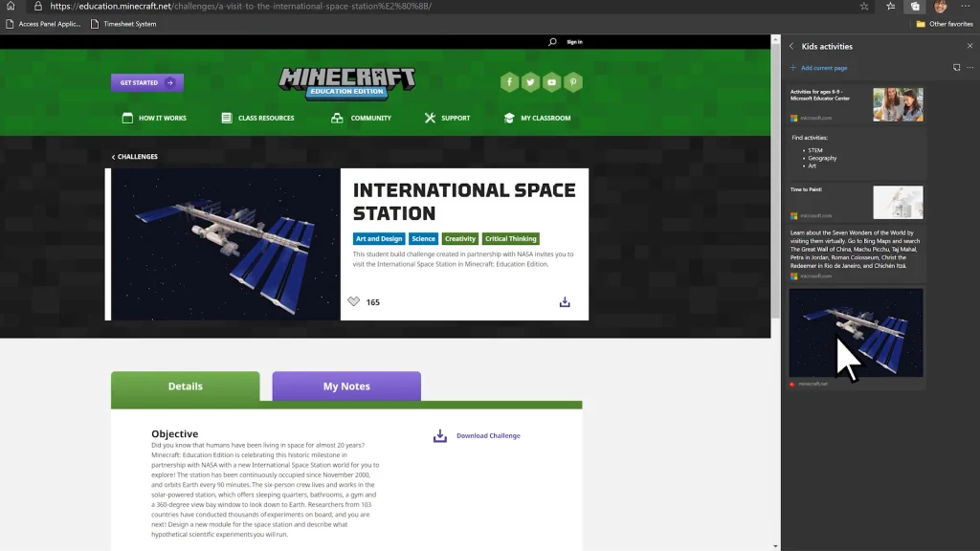Screen dimensions: 980x551
Task: Click the page vertical scrollbar thumb
Action: pos(775,181)
